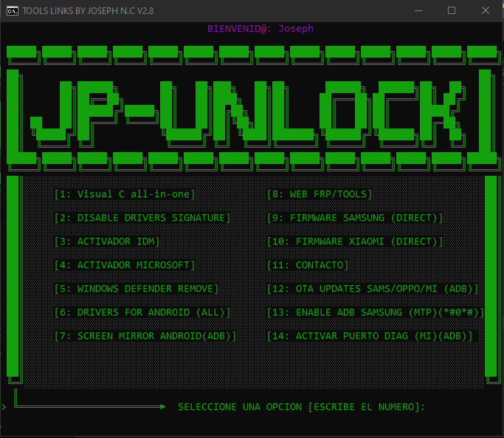Choose Firmware Samsung (Direct) option

coord(355,218)
